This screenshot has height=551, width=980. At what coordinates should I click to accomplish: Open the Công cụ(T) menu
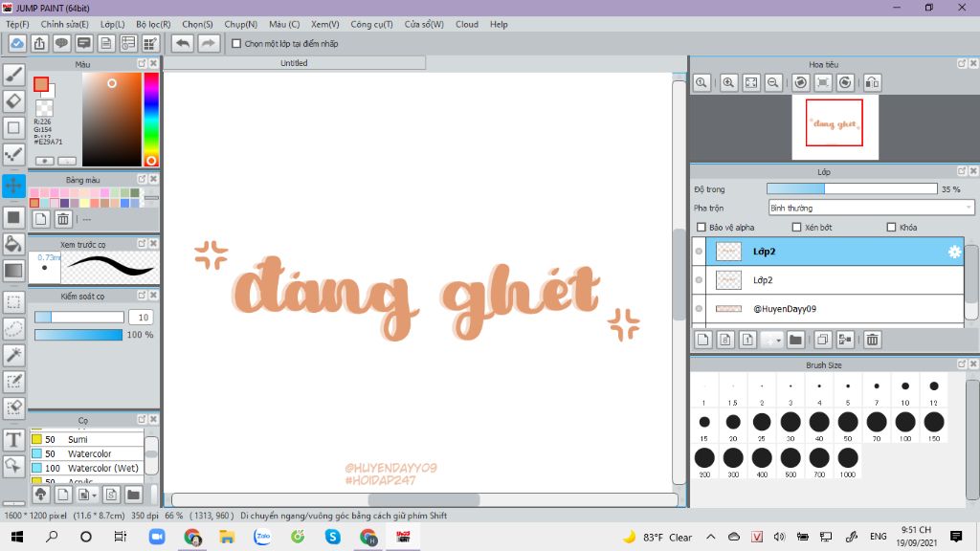coord(372,24)
